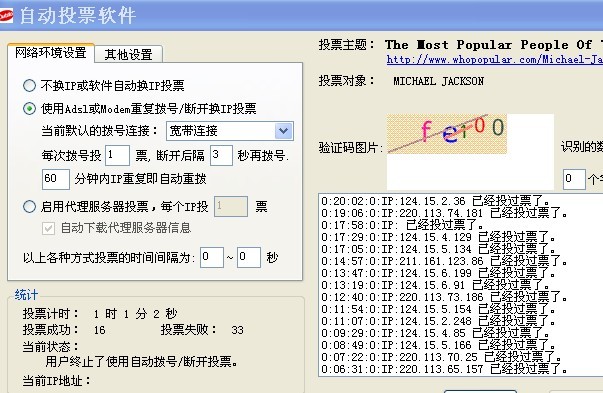The width and height of the screenshot is (603, 393).
Task: Select log entry 0:11:07 IP 124.15.2.248
Action: [438, 321]
